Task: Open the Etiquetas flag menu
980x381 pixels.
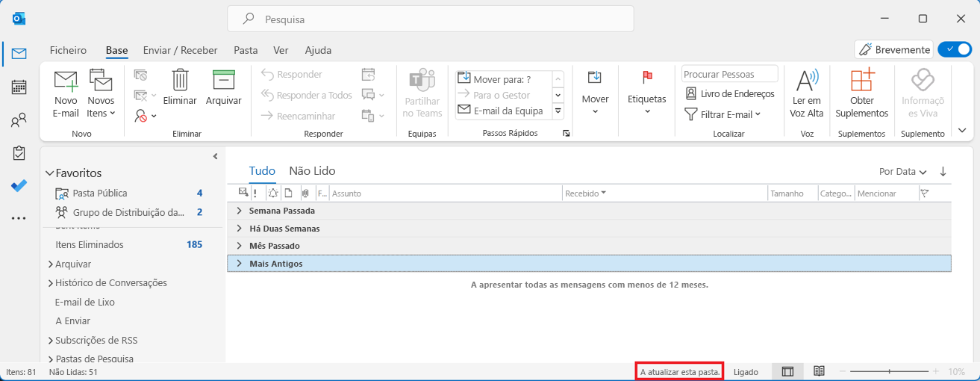Action: (x=646, y=94)
